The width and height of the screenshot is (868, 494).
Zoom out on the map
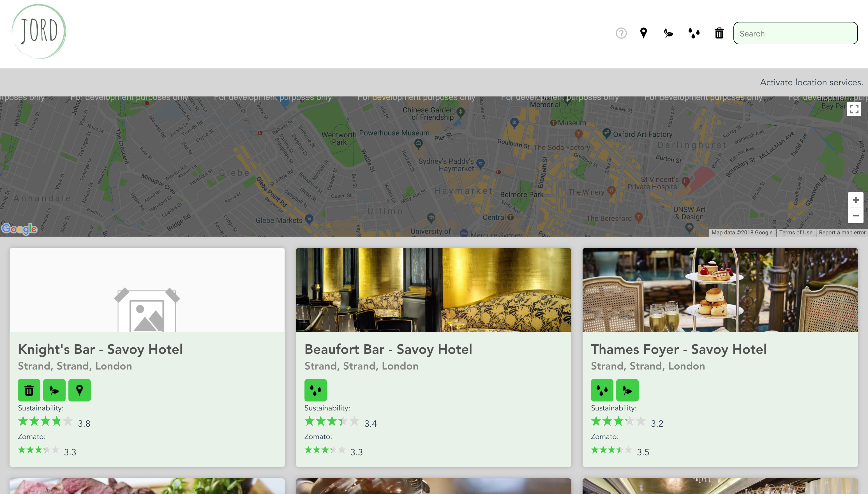[855, 216]
